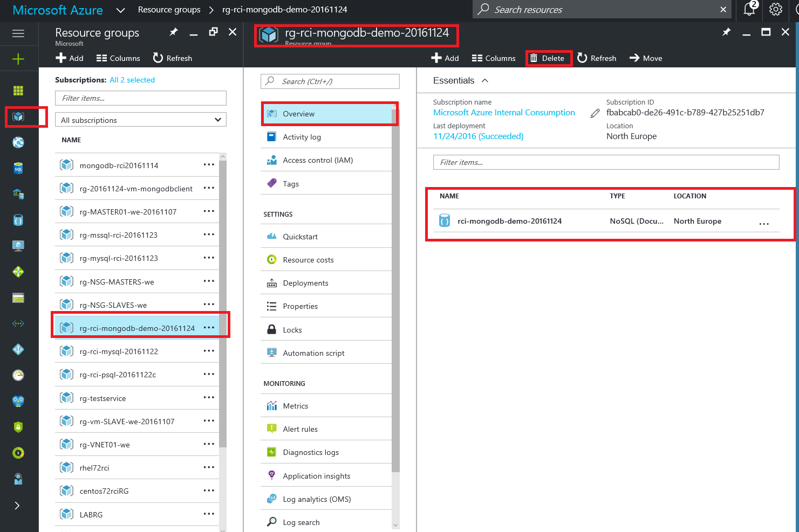This screenshot has width=799, height=532.
Task: Open Automation script settings item
Action: tap(326, 353)
